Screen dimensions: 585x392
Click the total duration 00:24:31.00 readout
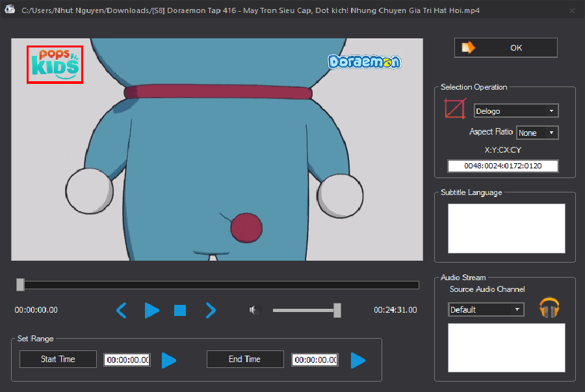point(395,310)
